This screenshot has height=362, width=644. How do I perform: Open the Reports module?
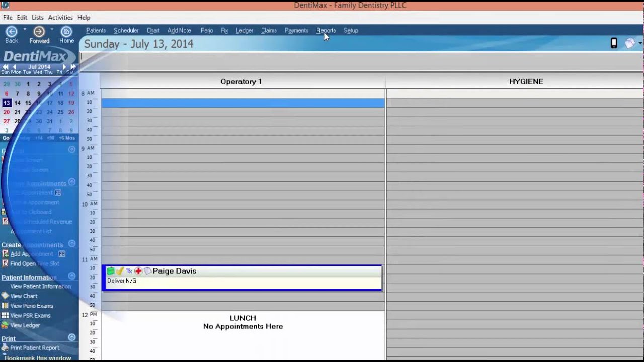tap(326, 31)
